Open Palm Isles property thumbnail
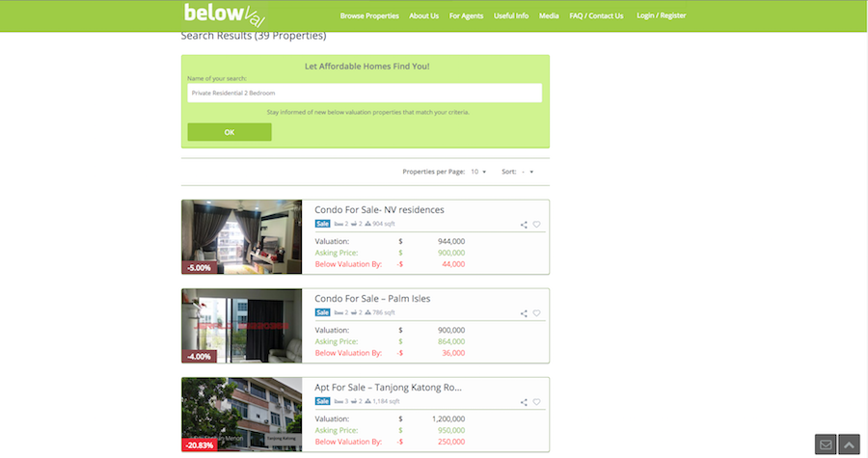The image size is (868, 458). [x=241, y=325]
